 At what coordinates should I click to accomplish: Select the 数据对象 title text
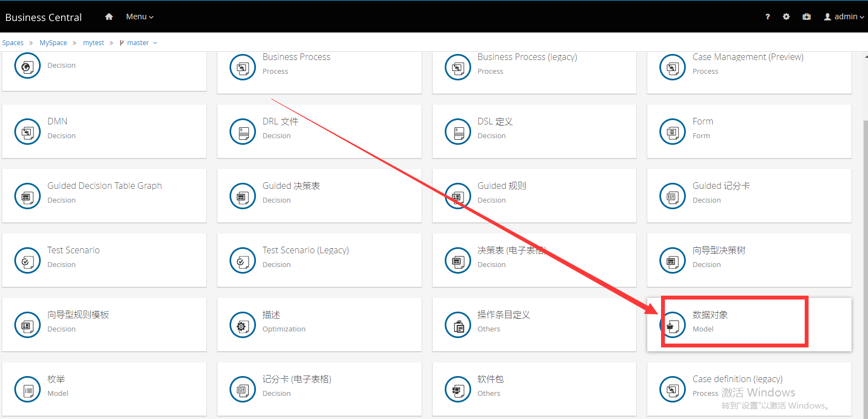pos(710,315)
